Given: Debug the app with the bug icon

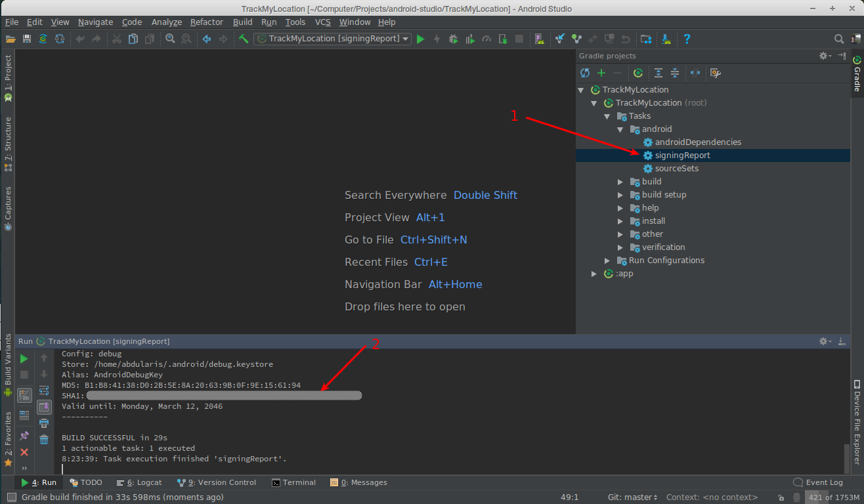Looking at the screenshot, I should (453, 39).
